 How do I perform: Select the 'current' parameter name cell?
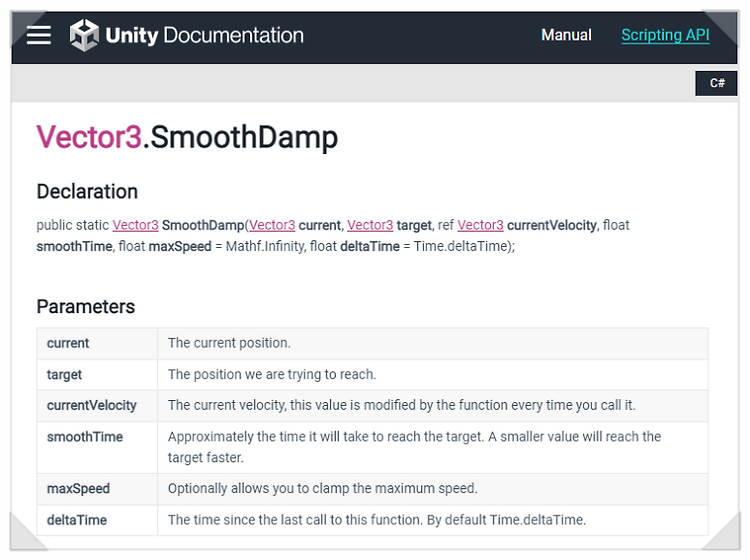[97, 343]
